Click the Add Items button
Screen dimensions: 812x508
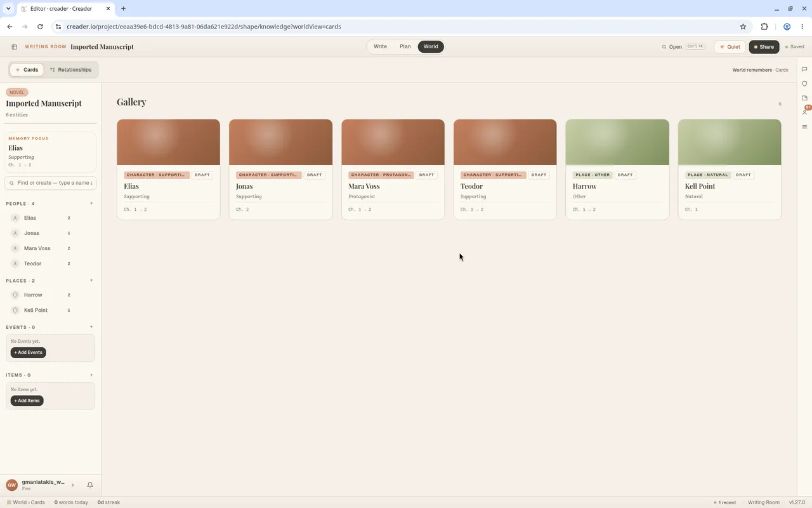click(27, 401)
